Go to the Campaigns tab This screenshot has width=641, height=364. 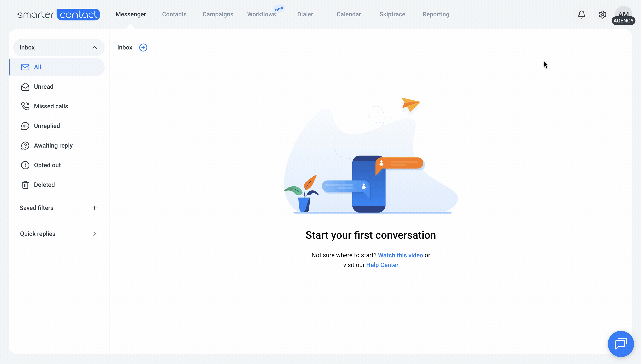tap(218, 15)
